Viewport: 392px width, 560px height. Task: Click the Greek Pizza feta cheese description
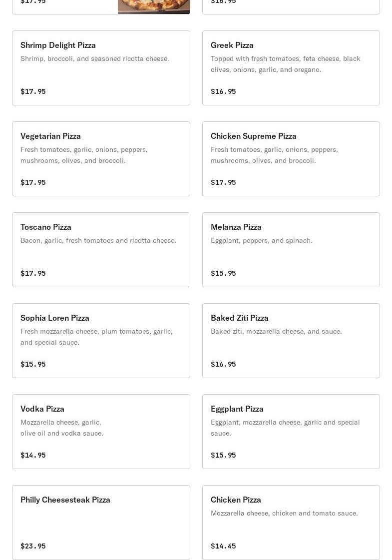285,64
